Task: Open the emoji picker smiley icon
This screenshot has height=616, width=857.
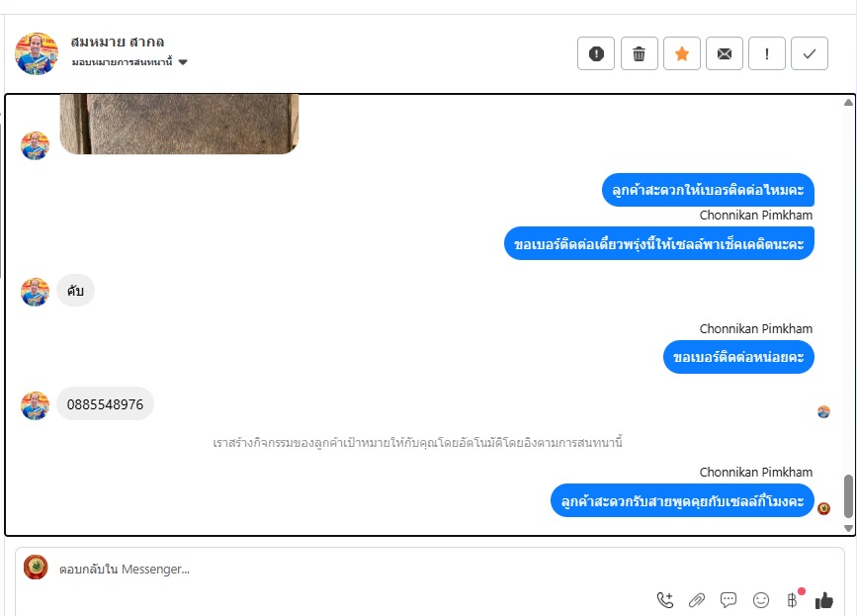Action: (x=761, y=600)
